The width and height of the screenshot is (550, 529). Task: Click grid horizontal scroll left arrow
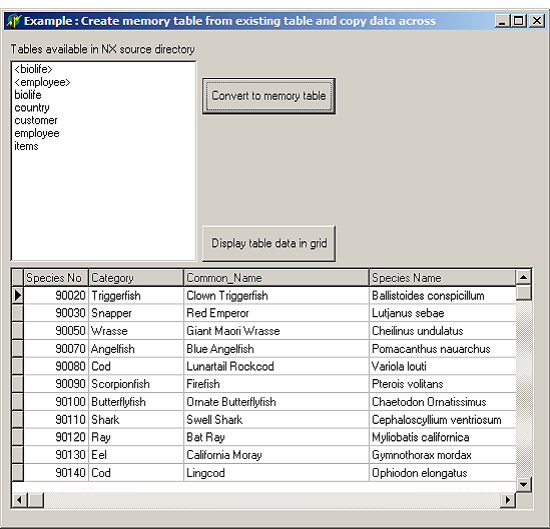pyautogui.click(x=20, y=500)
